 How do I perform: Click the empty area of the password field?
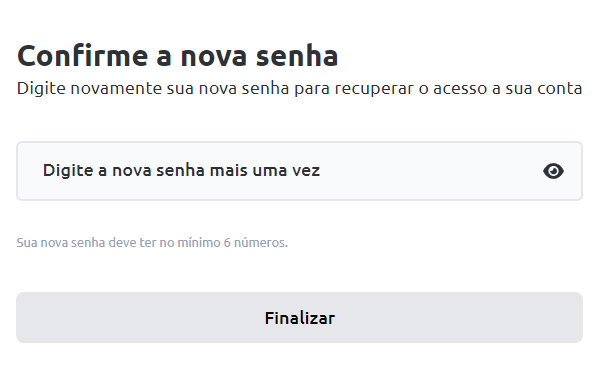point(430,171)
